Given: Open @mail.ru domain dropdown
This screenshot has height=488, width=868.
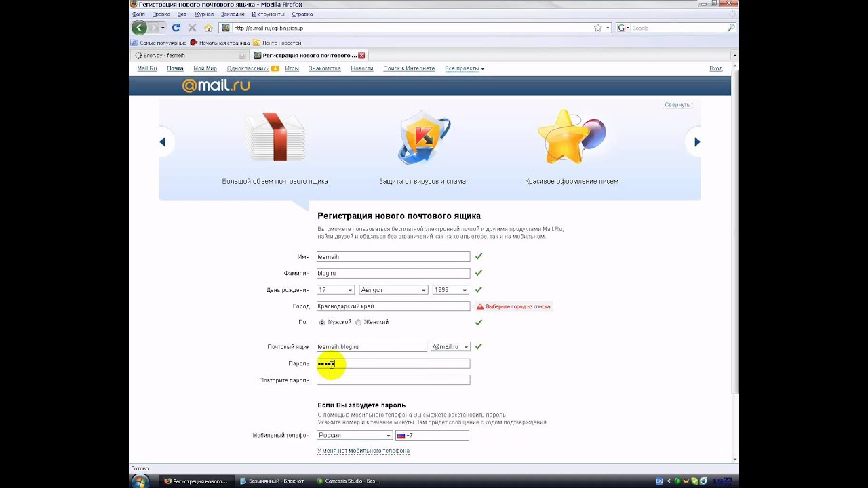Looking at the screenshot, I should coord(450,347).
